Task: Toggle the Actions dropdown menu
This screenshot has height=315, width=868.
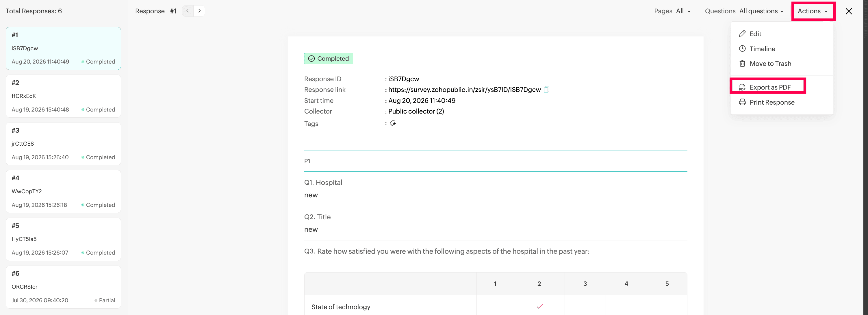Action: (x=813, y=11)
